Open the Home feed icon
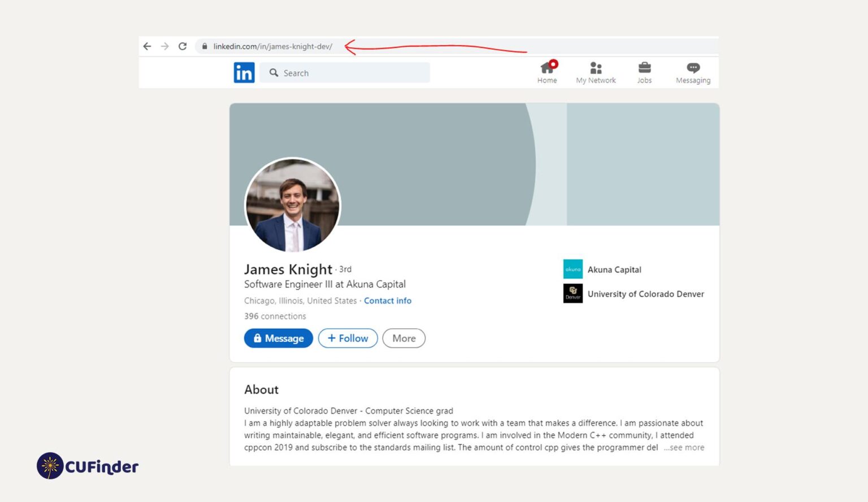This screenshot has width=868, height=502. click(x=547, y=72)
